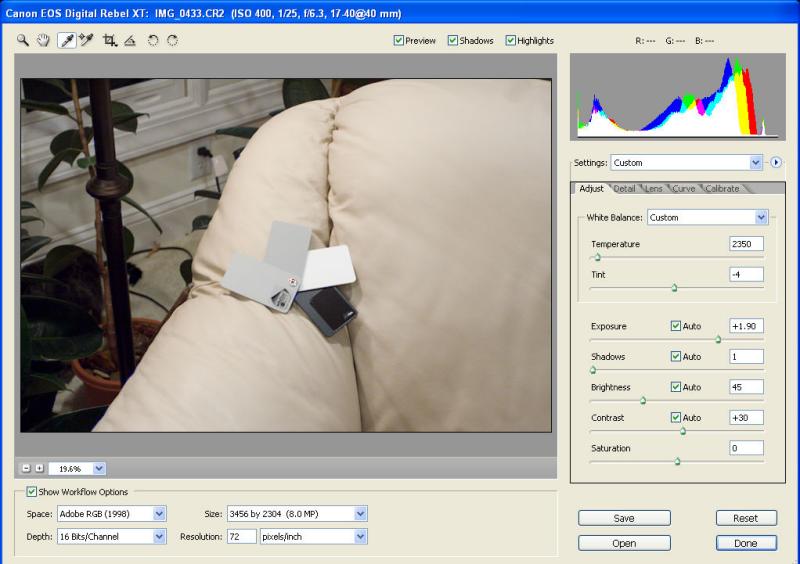Open the resolution units dropdown
The image size is (800, 564).
(x=313, y=536)
